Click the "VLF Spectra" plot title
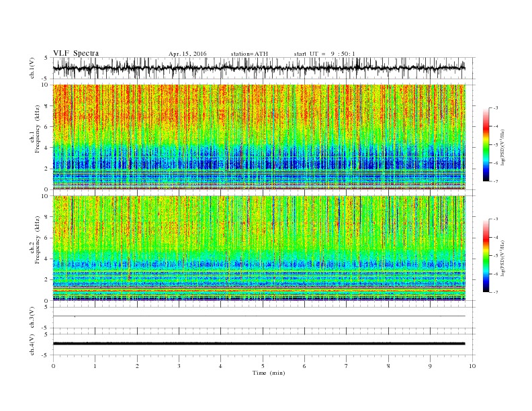The width and height of the screenshot is (532, 411). coord(76,53)
